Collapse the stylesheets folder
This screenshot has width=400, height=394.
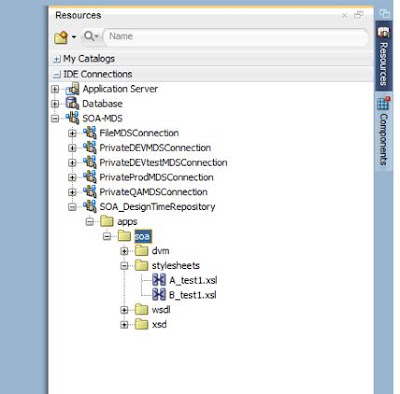coord(124,266)
